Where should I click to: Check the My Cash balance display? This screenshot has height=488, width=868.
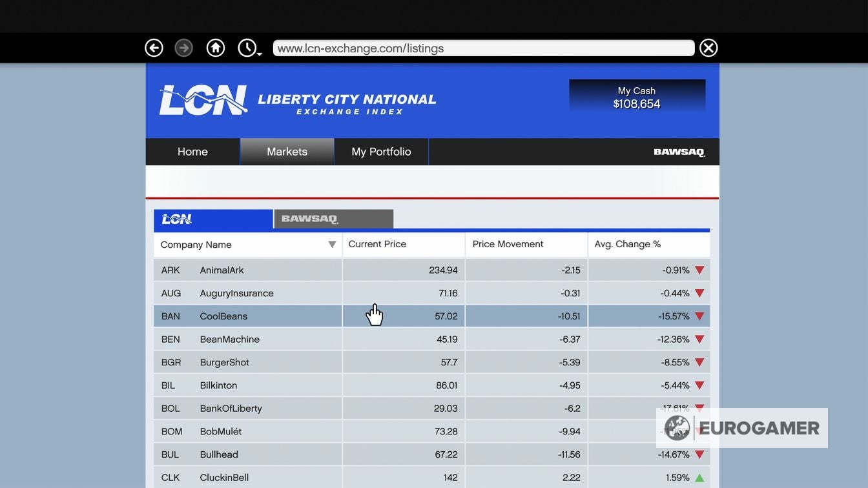click(x=637, y=97)
